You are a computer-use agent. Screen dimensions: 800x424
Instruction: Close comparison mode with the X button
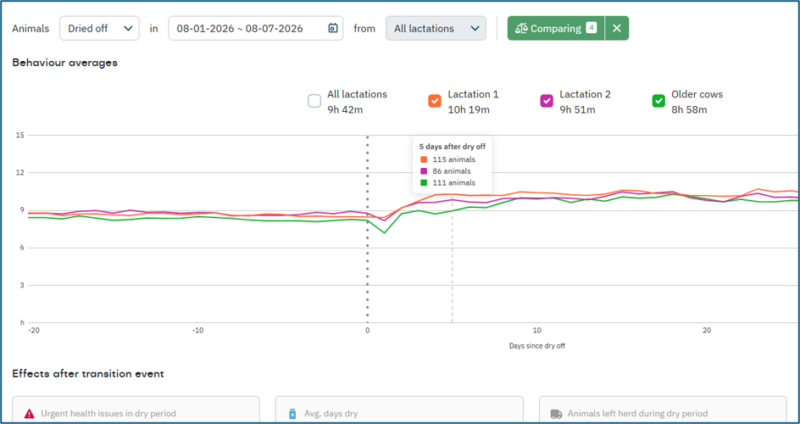pos(617,28)
